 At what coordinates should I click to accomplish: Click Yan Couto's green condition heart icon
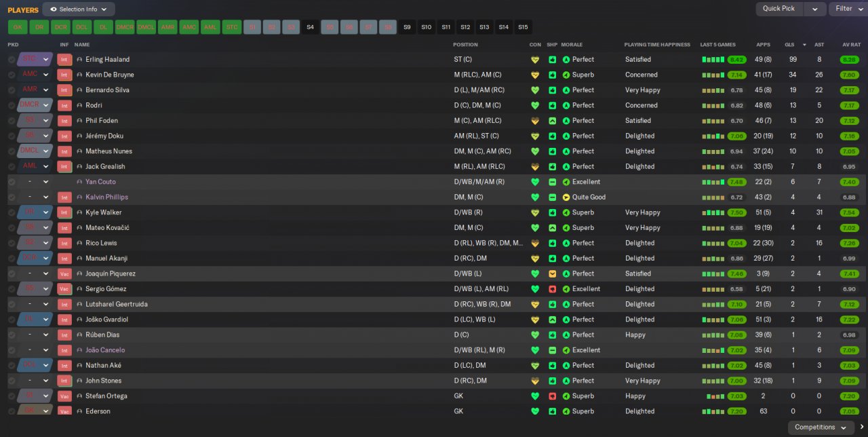534,182
